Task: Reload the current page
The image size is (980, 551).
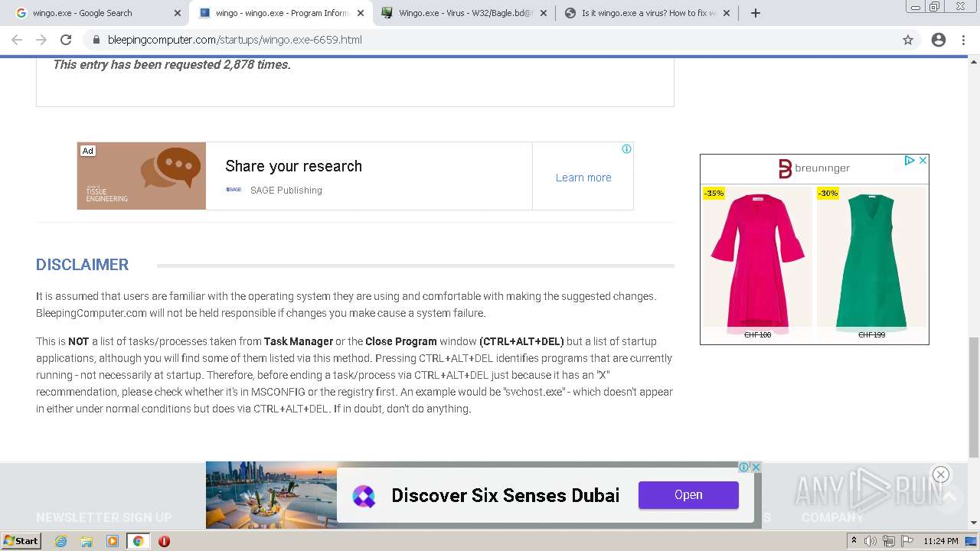Action: click(66, 40)
